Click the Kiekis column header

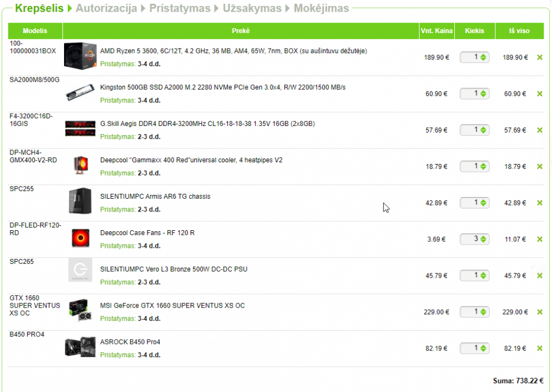[475, 31]
